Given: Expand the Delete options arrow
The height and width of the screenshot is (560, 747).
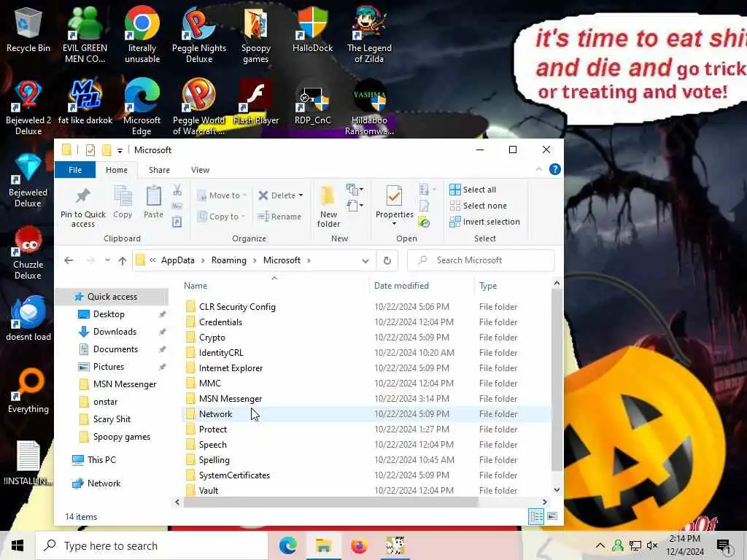Looking at the screenshot, I should coord(301,195).
